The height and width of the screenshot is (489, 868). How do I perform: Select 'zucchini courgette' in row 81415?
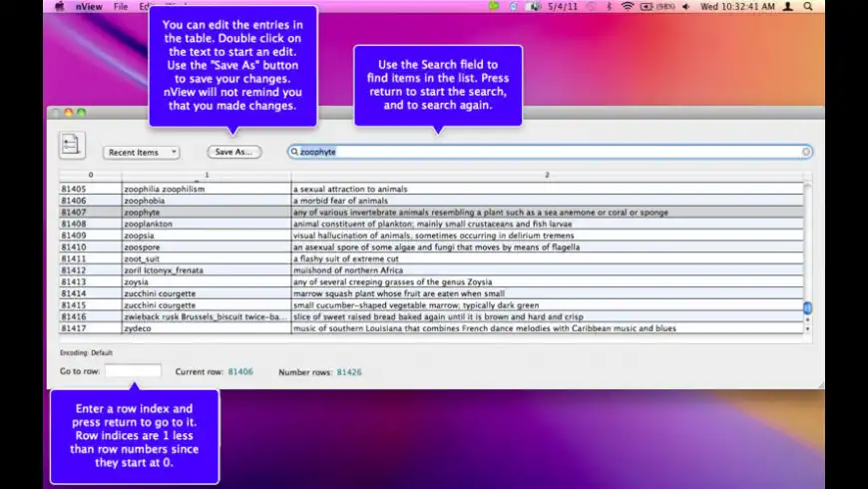tap(207, 305)
